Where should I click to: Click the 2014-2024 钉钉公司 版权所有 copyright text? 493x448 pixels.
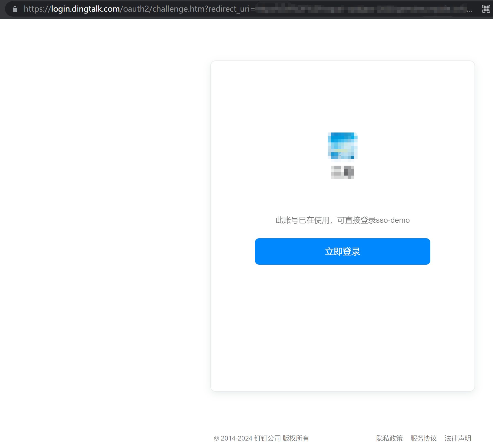261,438
